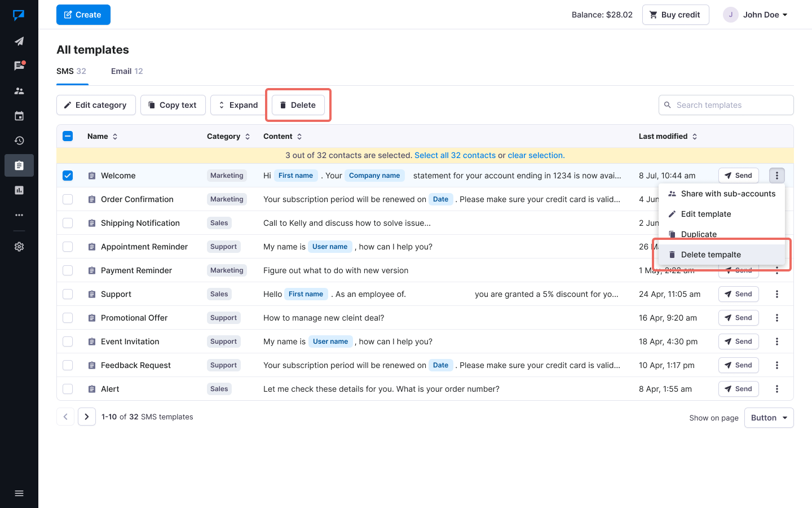Click the Buy credit button
The image size is (812, 508).
[675, 15]
